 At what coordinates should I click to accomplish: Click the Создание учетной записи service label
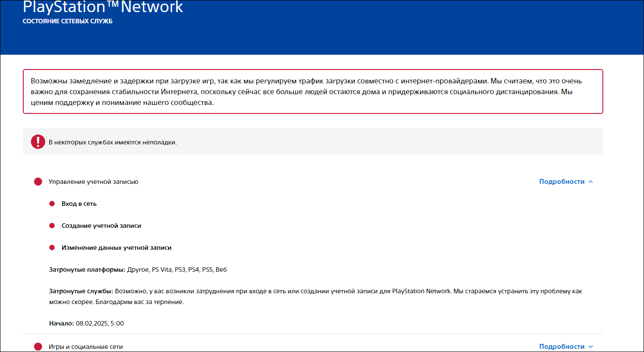101,226
